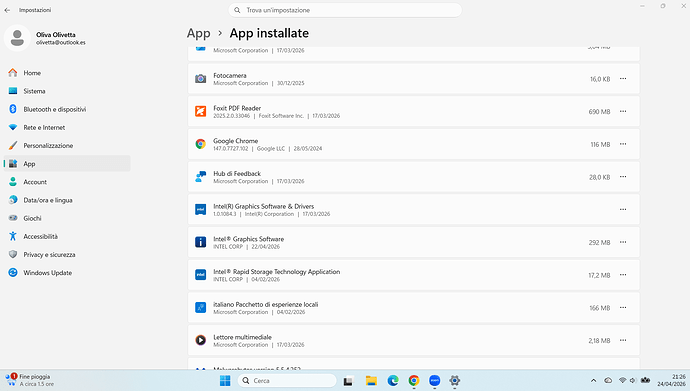Click the App installate heading
The height and width of the screenshot is (391, 690).
(269, 33)
